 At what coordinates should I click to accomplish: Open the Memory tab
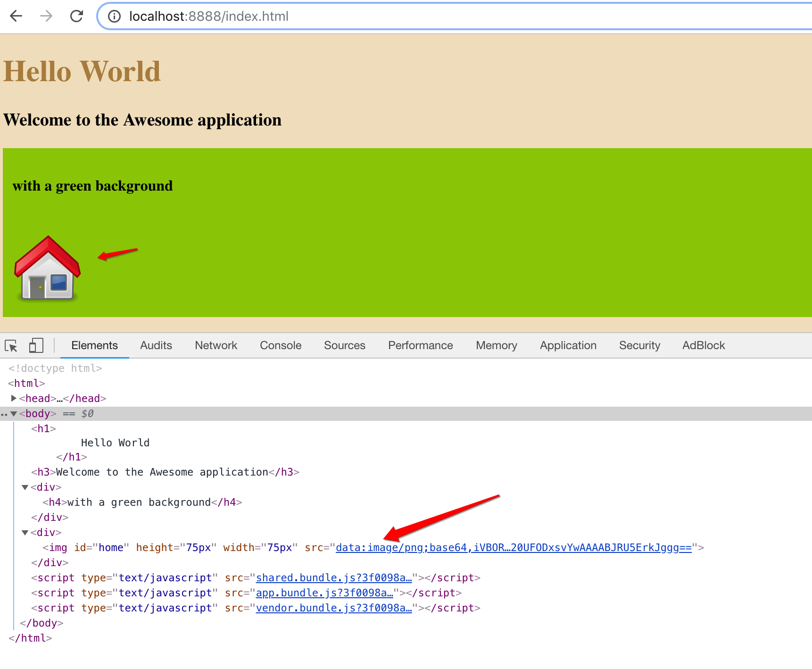pos(497,345)
